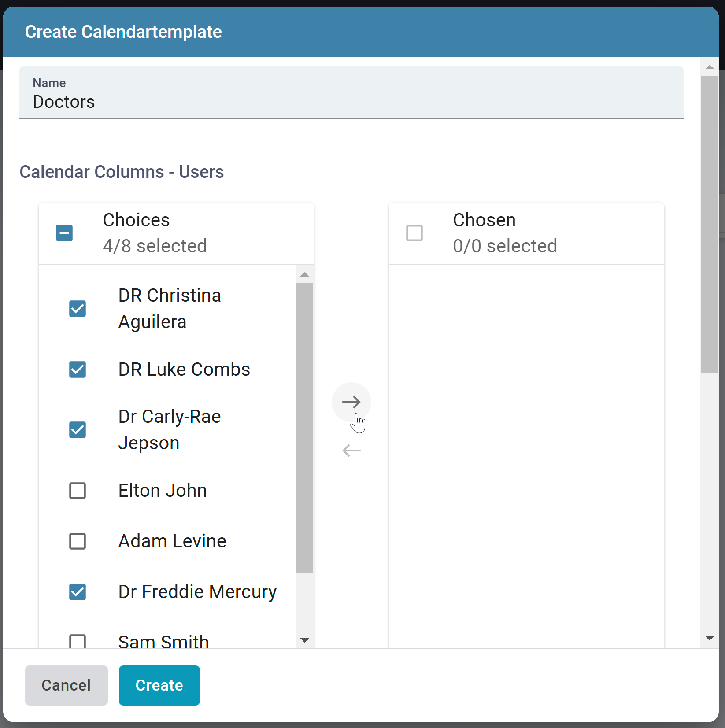Click the Choices list scrollbar thumb
The width and height of the screenshot is (725, 728).
(x=304, y=427)
